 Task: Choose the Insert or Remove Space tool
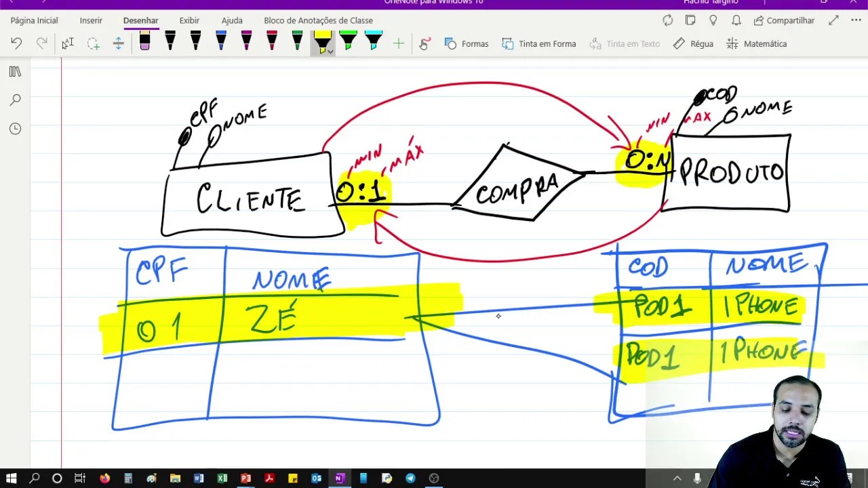118,43
